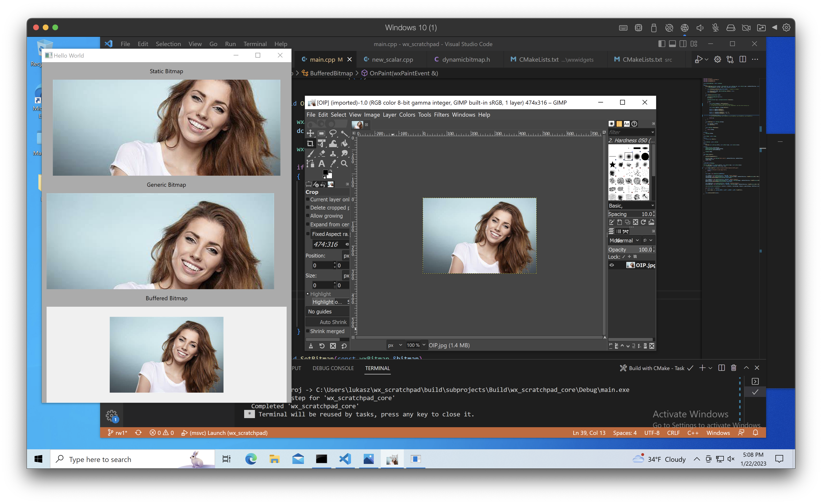Screen dimensions: 822x504
Task: Open the Colors menu in GIMP
Action: pyautogui.click(x=407, y=115)
